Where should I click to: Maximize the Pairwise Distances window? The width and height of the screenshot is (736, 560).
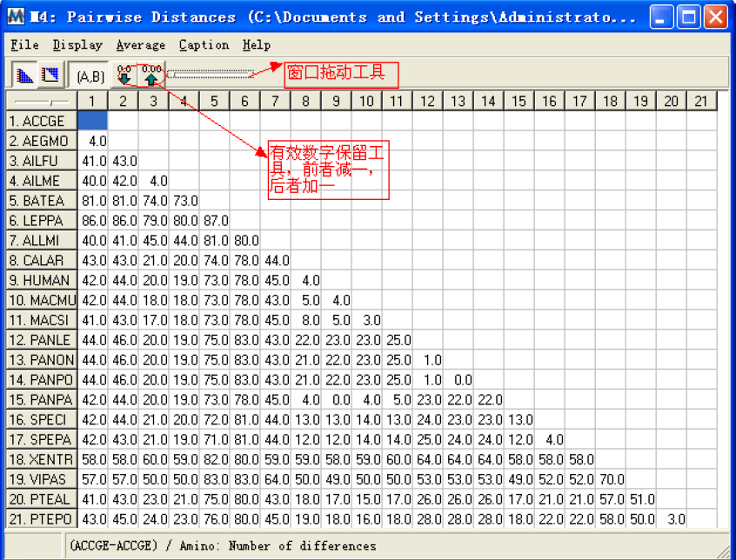(689, 17)
